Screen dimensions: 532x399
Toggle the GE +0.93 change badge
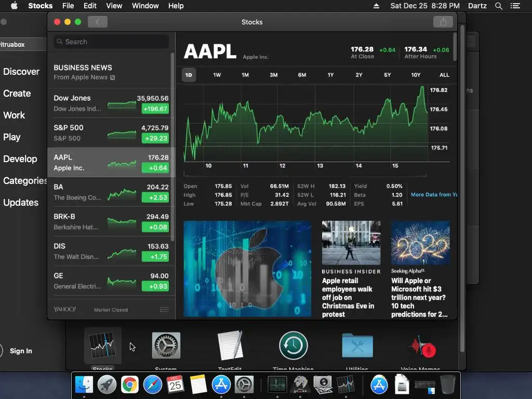click(155, 286)
